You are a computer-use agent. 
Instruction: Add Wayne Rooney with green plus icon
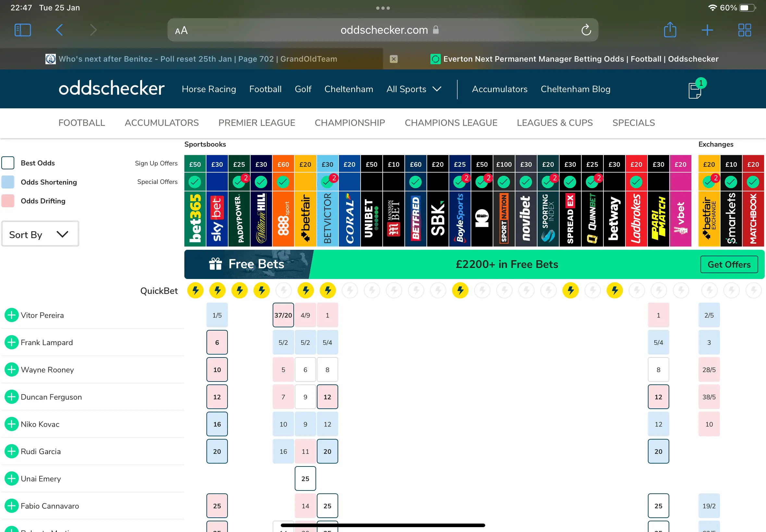click(x=12, y=370)
